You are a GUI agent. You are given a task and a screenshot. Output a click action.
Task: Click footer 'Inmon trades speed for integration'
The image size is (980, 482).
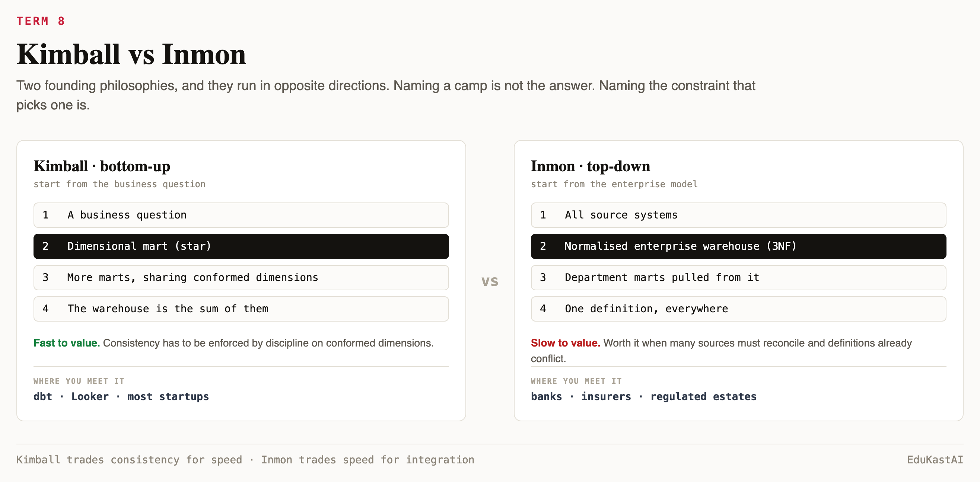pos(367,460)
